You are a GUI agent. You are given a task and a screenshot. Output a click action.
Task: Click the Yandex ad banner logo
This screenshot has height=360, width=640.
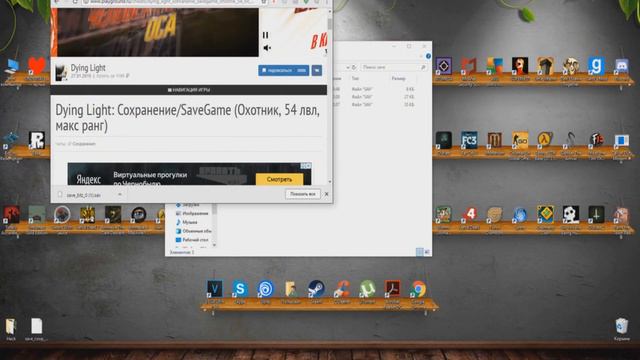point(89,180)
